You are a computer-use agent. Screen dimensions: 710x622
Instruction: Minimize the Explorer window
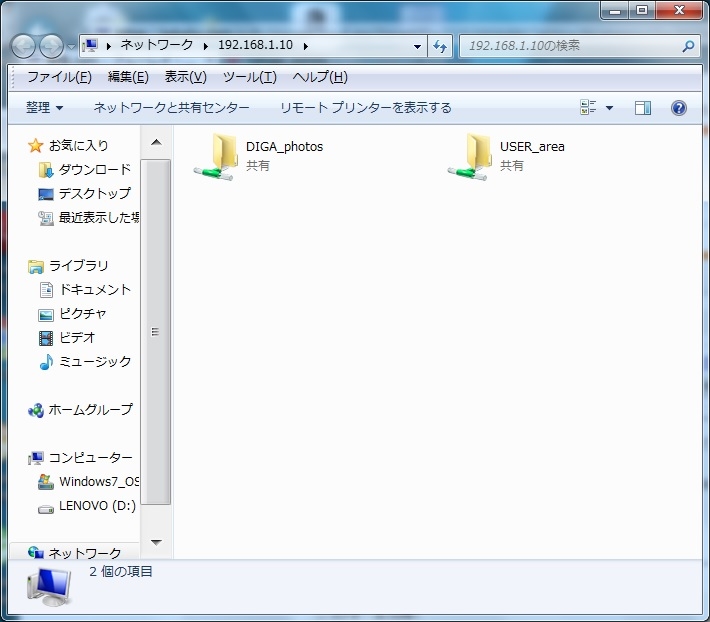pyautogui.click(x=614, y=10)
